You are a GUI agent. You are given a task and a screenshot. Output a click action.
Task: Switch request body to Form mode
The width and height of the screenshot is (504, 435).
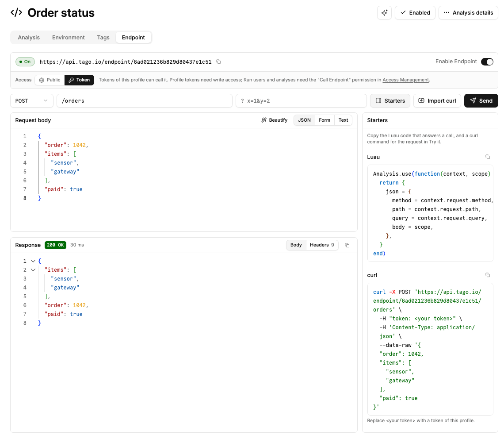click(x=325, y=120)
